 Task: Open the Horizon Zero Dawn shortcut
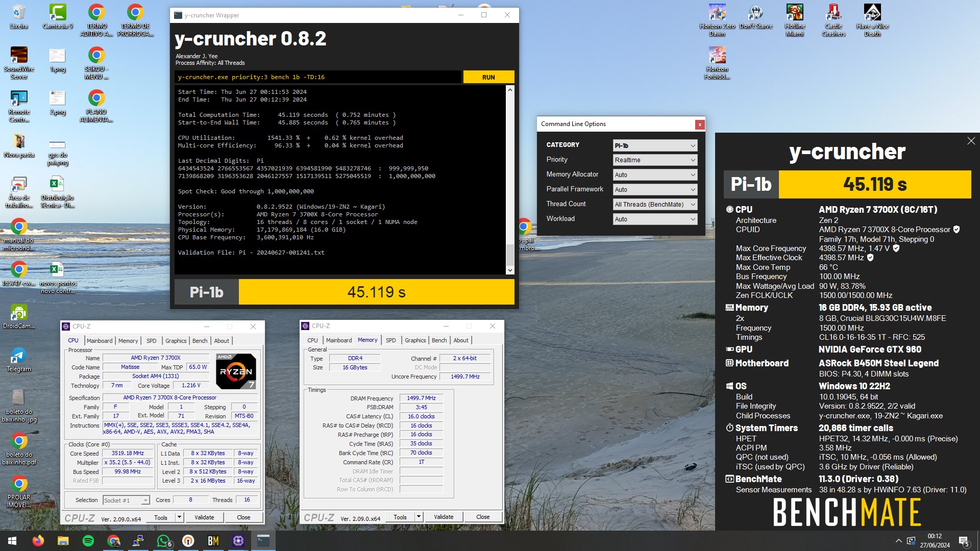717,20
